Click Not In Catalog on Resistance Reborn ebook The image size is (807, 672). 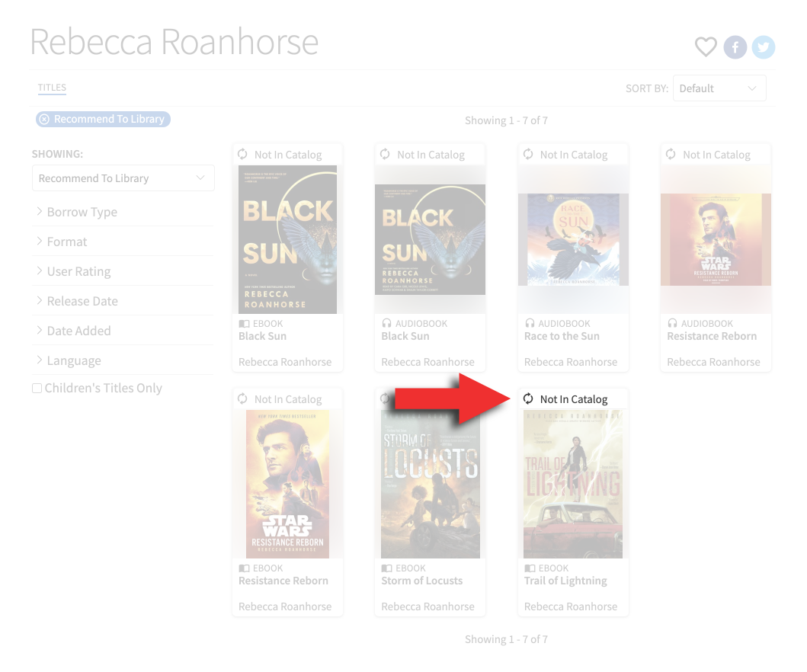click(x=280, y=399)
